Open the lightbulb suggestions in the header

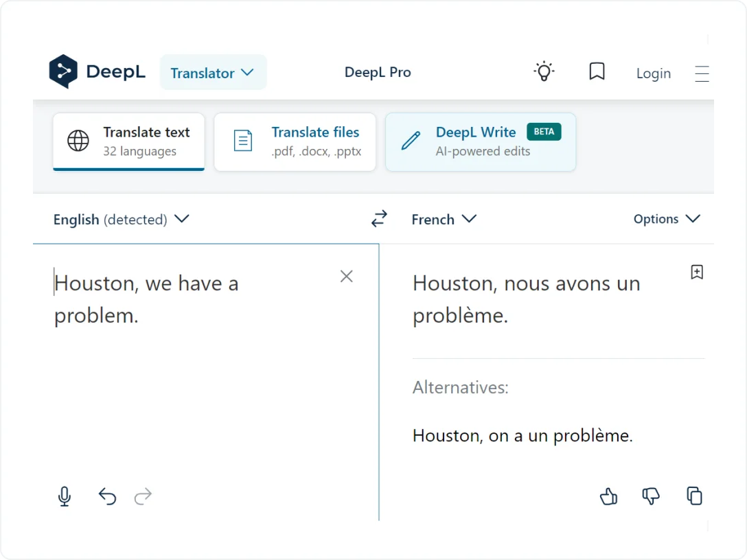click(544, 71)
